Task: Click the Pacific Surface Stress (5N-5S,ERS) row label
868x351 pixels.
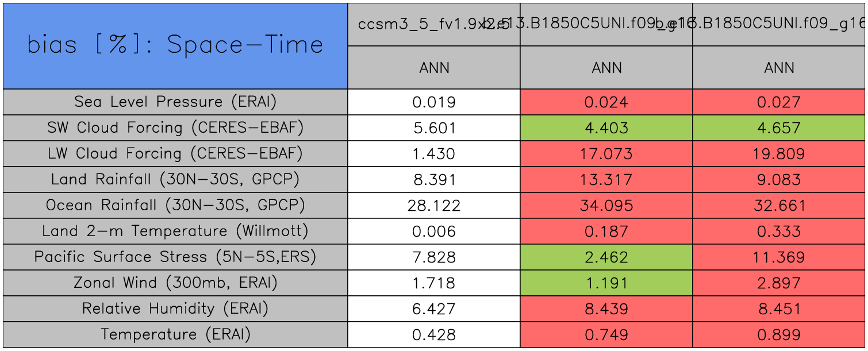Action: 175,257
